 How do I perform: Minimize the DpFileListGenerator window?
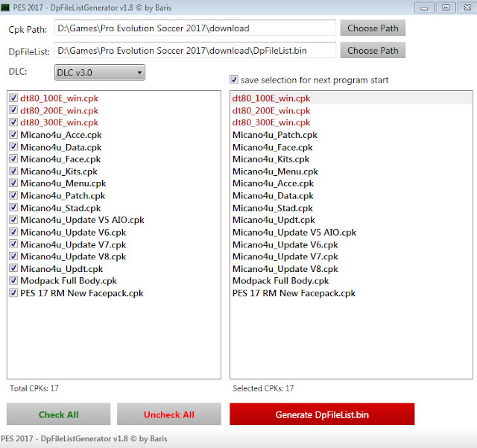click(x=424, y=7)
